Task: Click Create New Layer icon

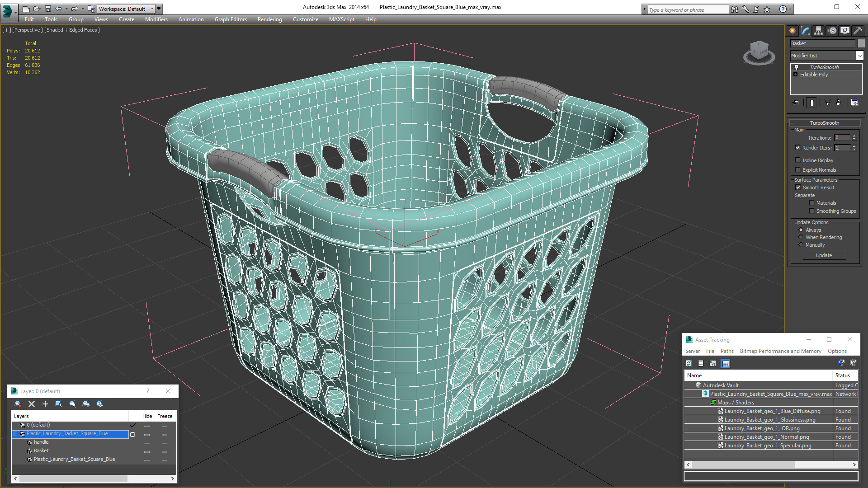Action: point(18,404)
